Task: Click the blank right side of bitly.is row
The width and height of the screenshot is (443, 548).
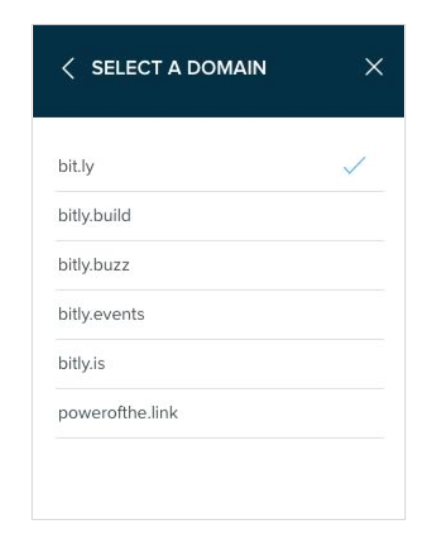Action: [279, 364]
